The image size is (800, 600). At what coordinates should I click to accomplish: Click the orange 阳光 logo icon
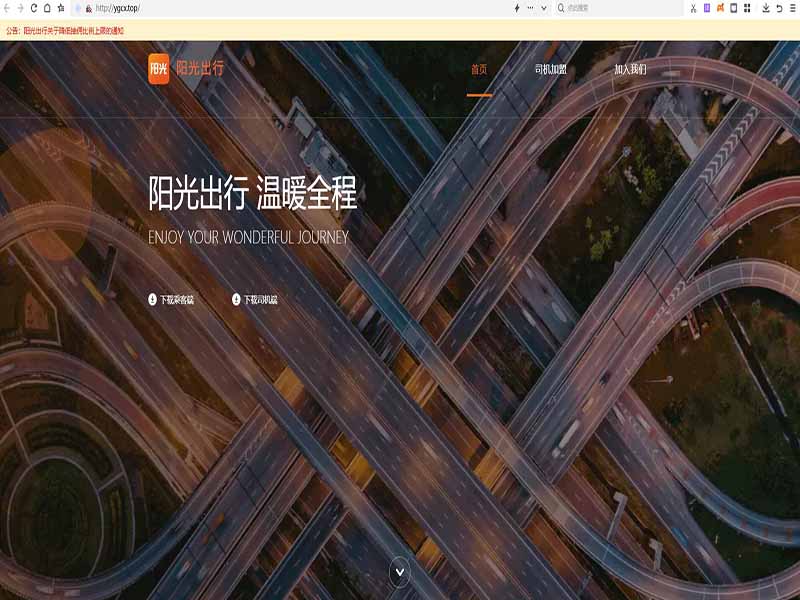(x=159, y=68)
